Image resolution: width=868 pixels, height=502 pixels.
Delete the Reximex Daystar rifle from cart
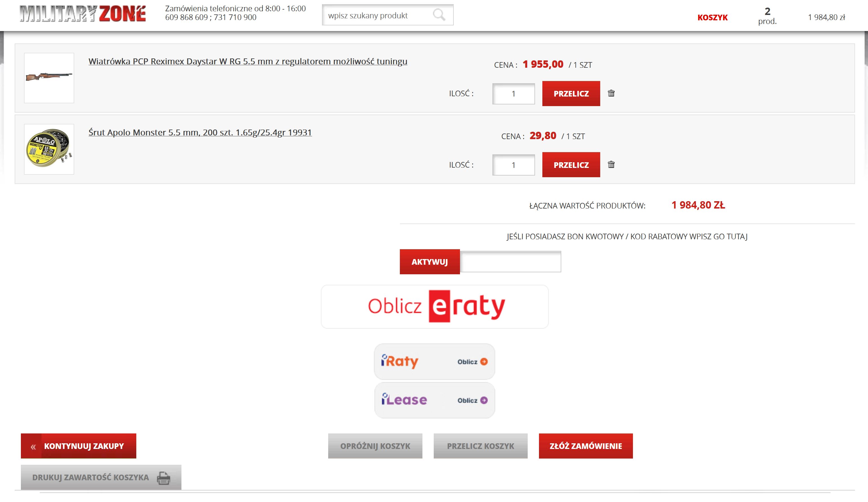tap(611, 93)
